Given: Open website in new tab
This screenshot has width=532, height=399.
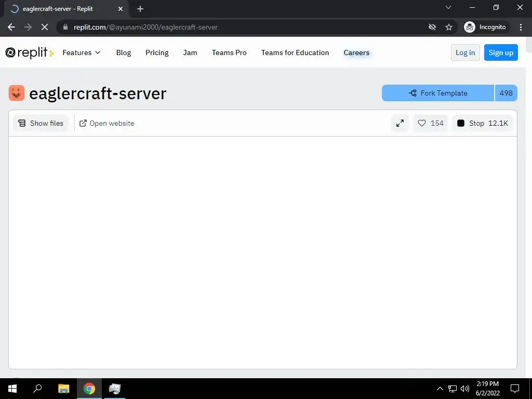Looking at the screenshot, I should point(107,123).
